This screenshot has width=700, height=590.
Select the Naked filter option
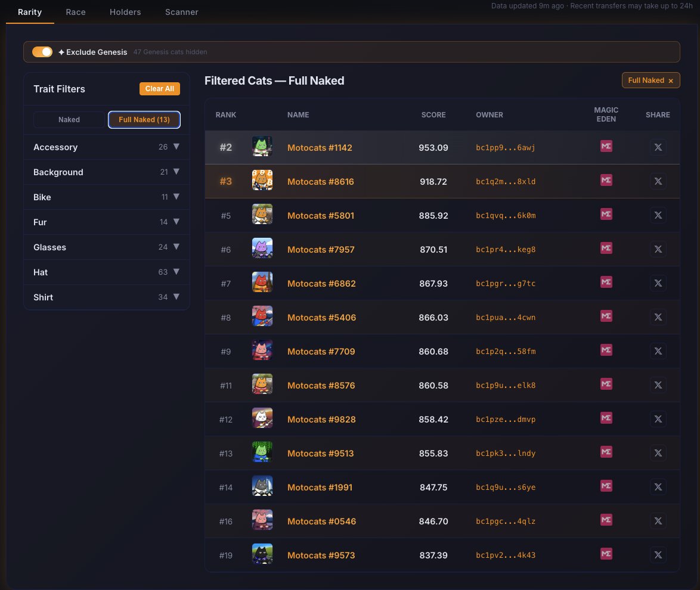click(69, 120)
